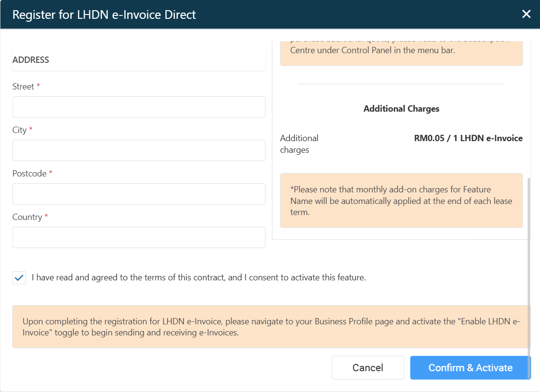This screenshot has height=392, width=540.
Task: Click the Street input field
Action: [139, 107]
